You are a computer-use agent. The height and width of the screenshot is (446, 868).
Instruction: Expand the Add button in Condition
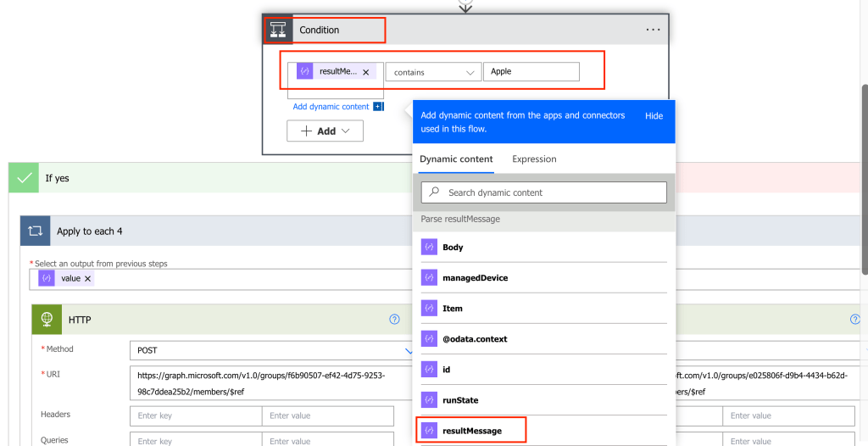pyautogui.click(x=325, y=131)
